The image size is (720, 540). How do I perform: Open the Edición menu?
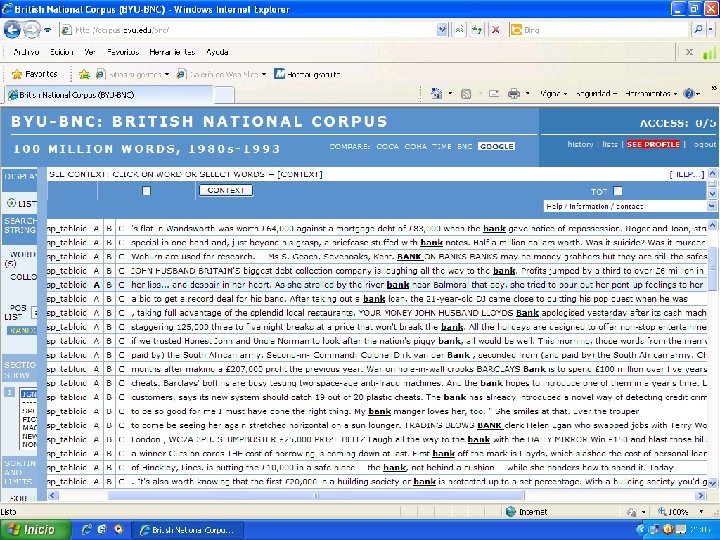click(62, 52)
